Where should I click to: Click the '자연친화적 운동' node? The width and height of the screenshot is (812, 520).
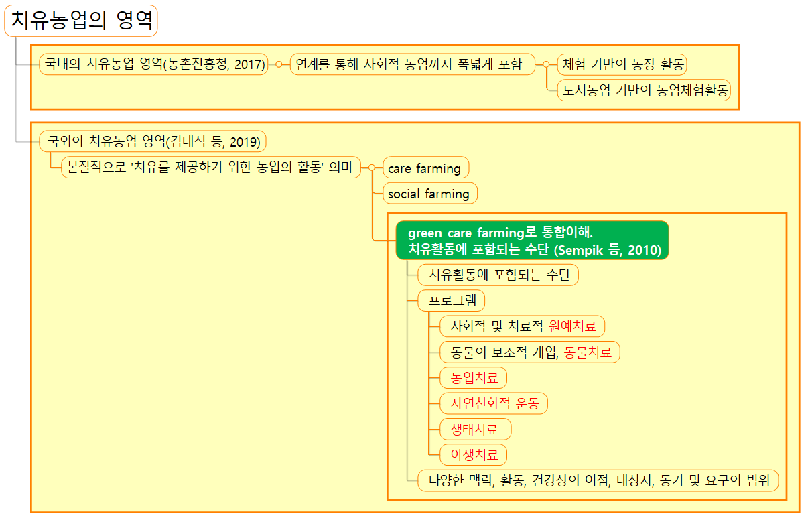(x=494, y=403)
